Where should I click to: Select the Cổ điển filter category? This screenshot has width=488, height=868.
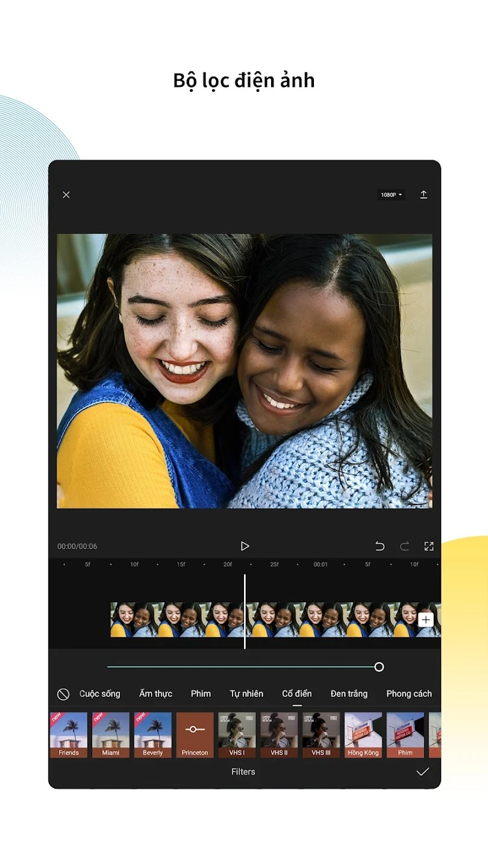pos(297,694)
